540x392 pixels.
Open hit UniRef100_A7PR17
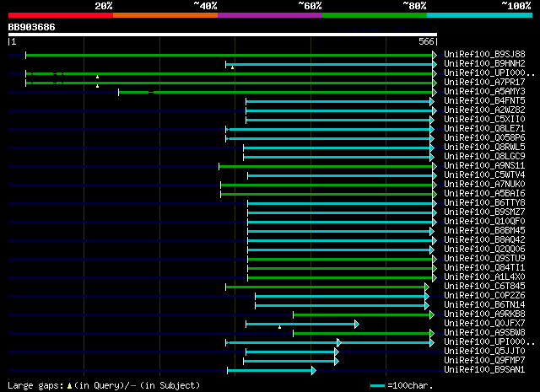[x=484, y=83]
